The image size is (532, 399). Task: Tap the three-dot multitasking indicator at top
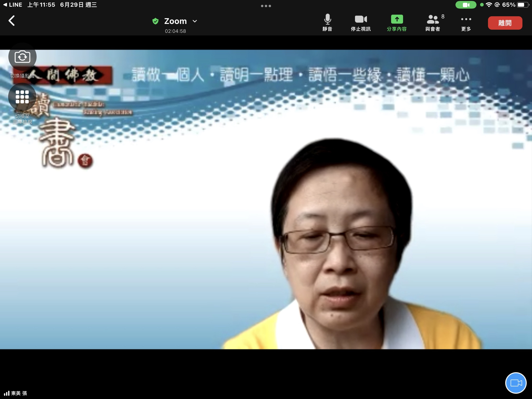point(266,6)
